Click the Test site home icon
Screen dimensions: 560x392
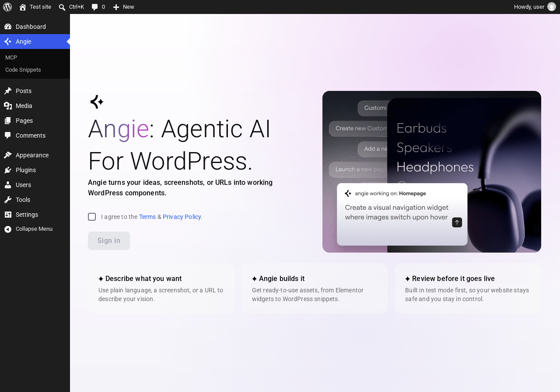[x=23, y=7]
